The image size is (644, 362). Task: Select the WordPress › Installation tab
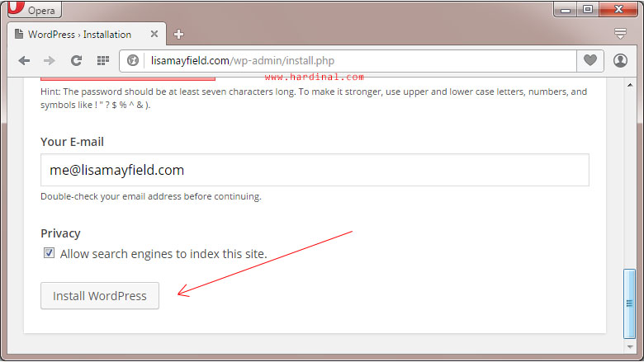pos(87,34)
